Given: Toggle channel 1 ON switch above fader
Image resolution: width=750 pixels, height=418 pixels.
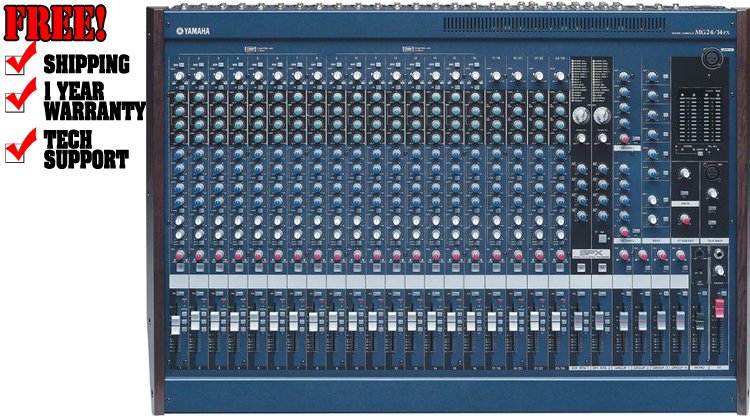Looking at the screenshot, I should click(179, 293).
